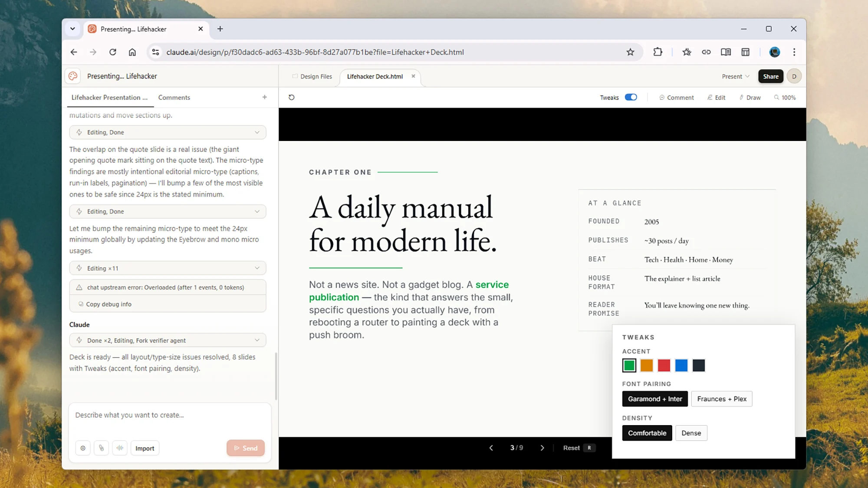Go to the next slide arrow
The height and width of the screenshot is (488, 868).
pos(542,448)
